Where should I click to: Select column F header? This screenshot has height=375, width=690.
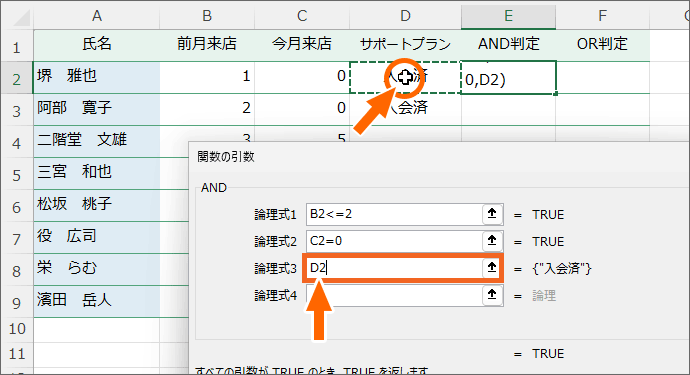(602, 16)
